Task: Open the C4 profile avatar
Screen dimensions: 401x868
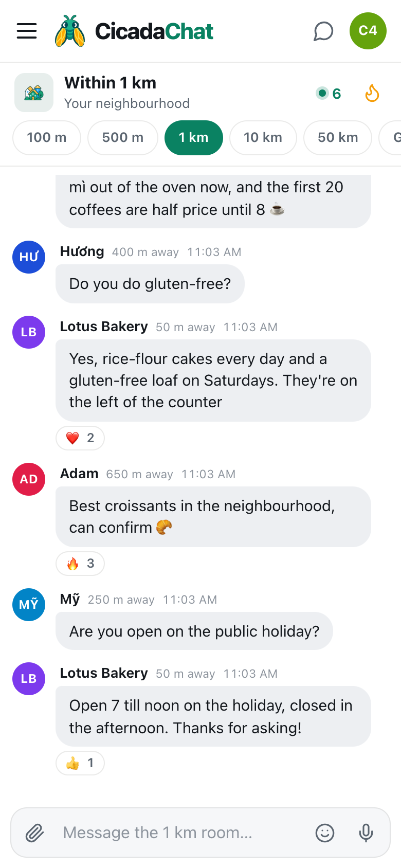Action: coord(368,31)
